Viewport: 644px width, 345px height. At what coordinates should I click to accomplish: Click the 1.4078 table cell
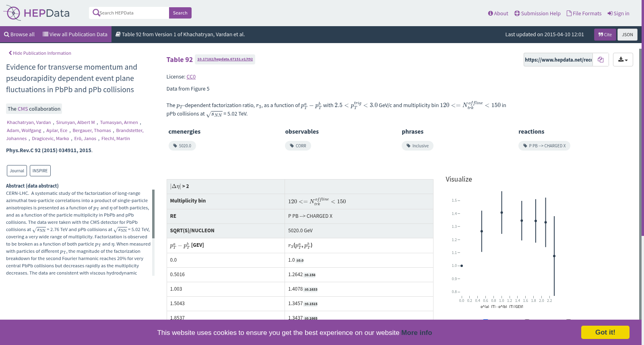click(x=359, y=289)
